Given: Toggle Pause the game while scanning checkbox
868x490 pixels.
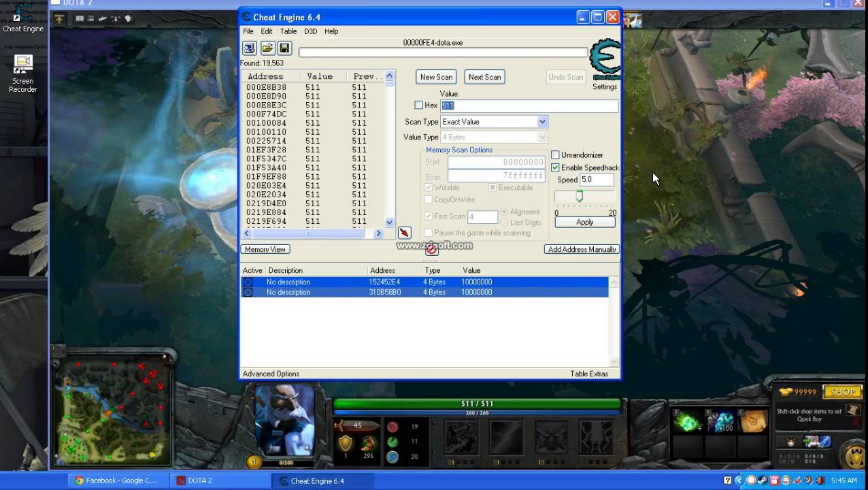Looking at the screenshot, I should coord(429,233).
